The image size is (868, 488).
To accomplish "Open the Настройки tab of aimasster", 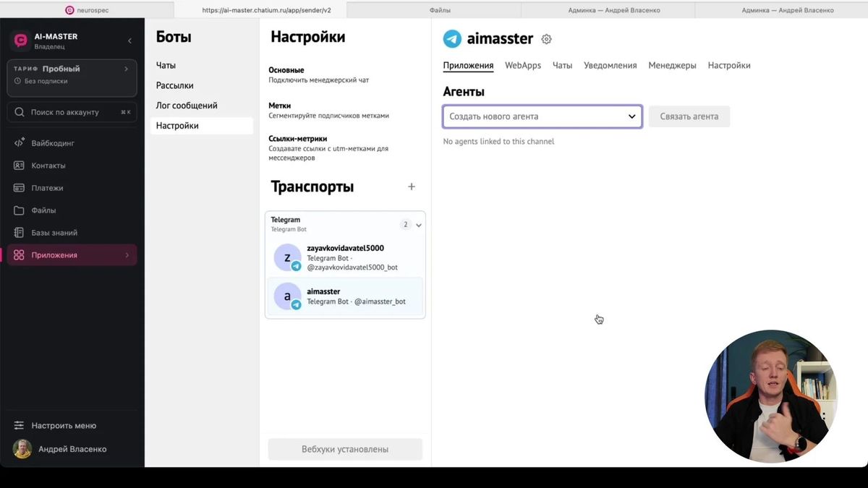I will (x=729, y=65).
